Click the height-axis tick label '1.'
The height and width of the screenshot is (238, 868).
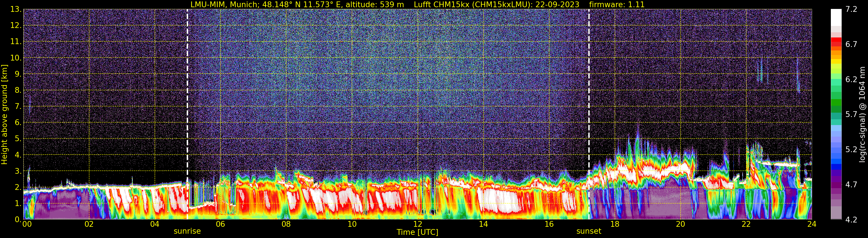[x=18, y=204]
